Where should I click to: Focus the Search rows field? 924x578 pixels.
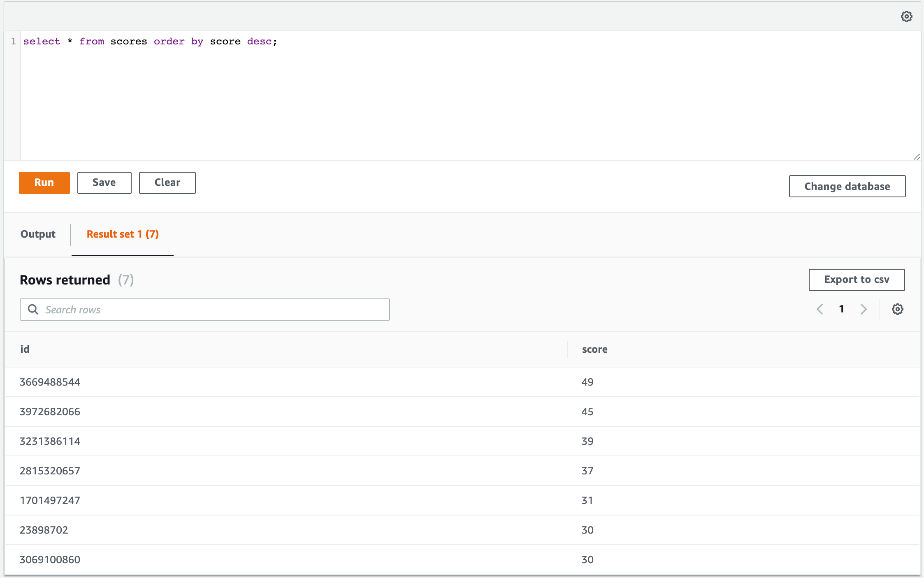214,310
